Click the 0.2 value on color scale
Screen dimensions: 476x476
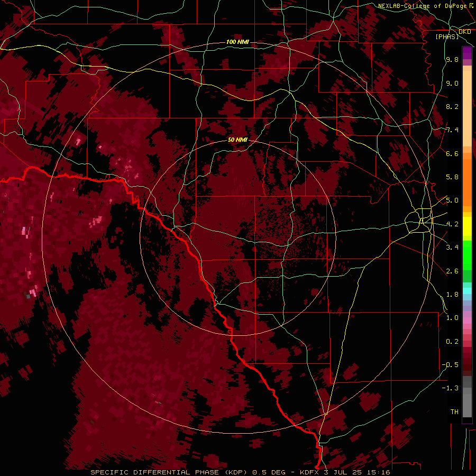(x=452, y=342)
